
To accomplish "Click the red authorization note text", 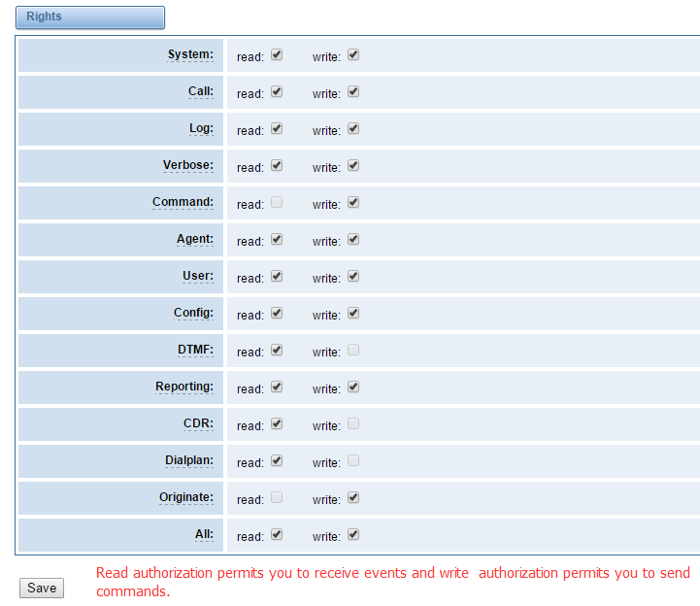I will [393, 582].
